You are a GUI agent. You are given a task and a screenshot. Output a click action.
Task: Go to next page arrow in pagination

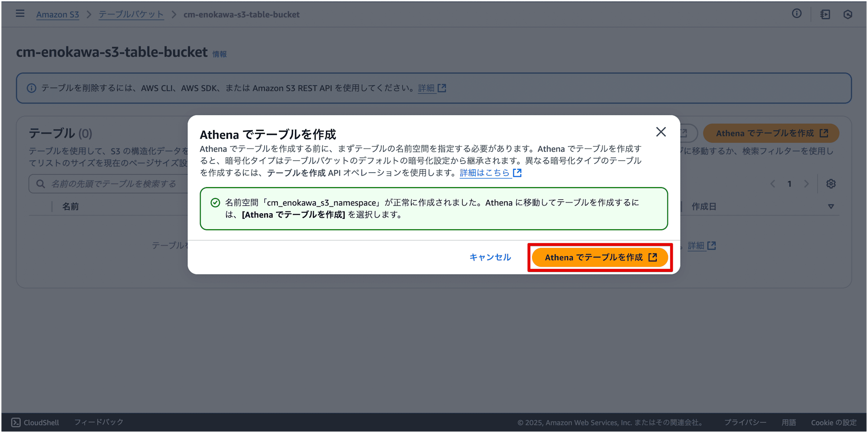point(806,184)
